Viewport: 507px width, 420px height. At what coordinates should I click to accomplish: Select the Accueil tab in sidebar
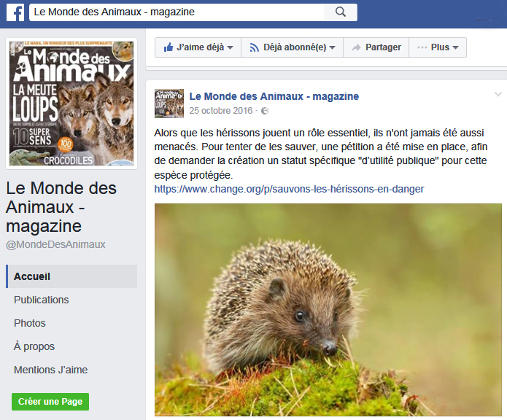coord(71,276)
